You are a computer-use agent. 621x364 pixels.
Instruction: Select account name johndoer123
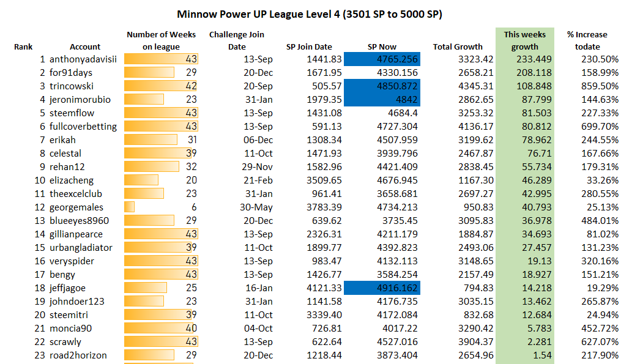click(77, 302)
